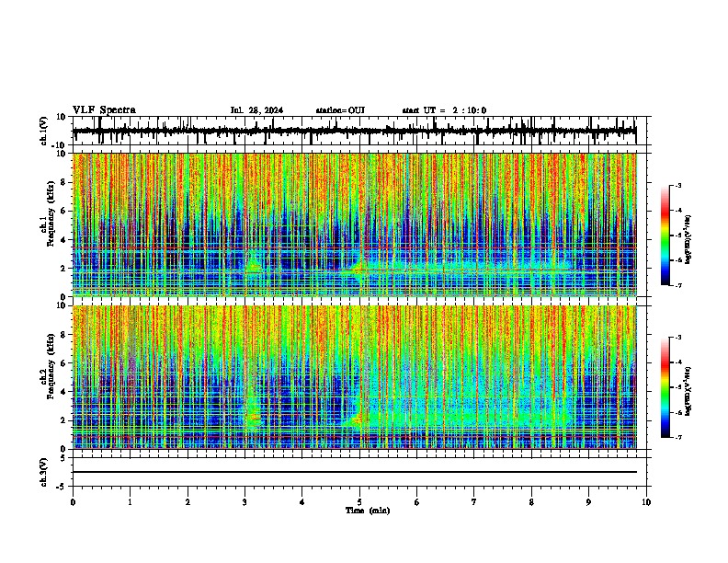Click the "Time (min)" x-axis label
Screen dimensions: 728x563
tap(368, 511)
